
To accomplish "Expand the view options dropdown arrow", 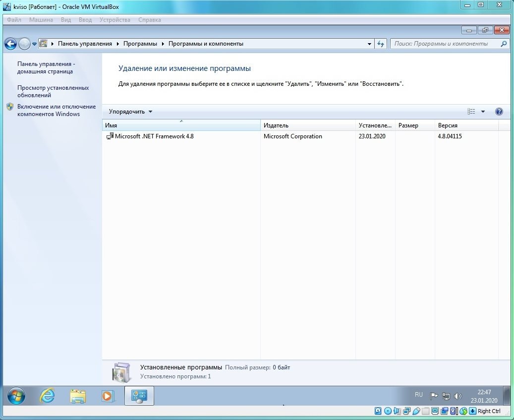I will 483,112.
